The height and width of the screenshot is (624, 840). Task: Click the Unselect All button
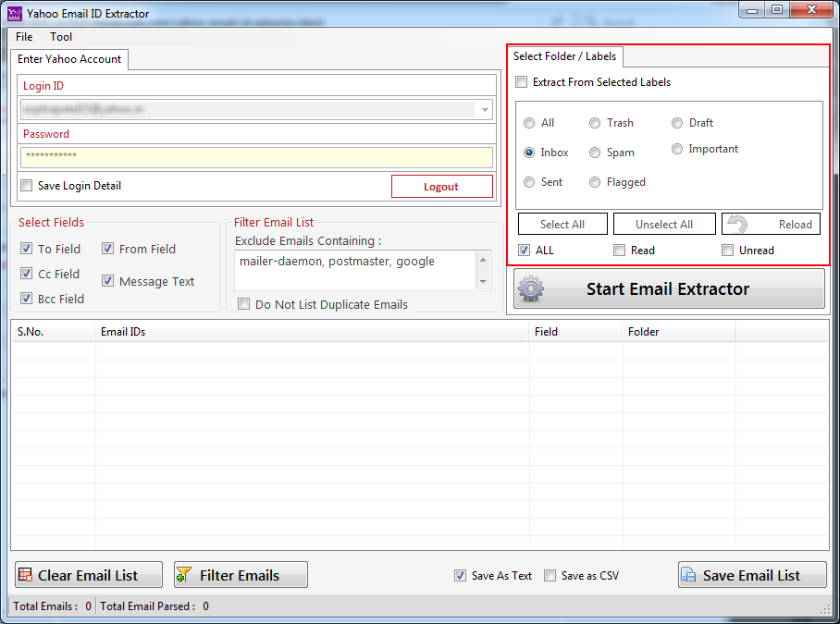[x=664, y=224]
